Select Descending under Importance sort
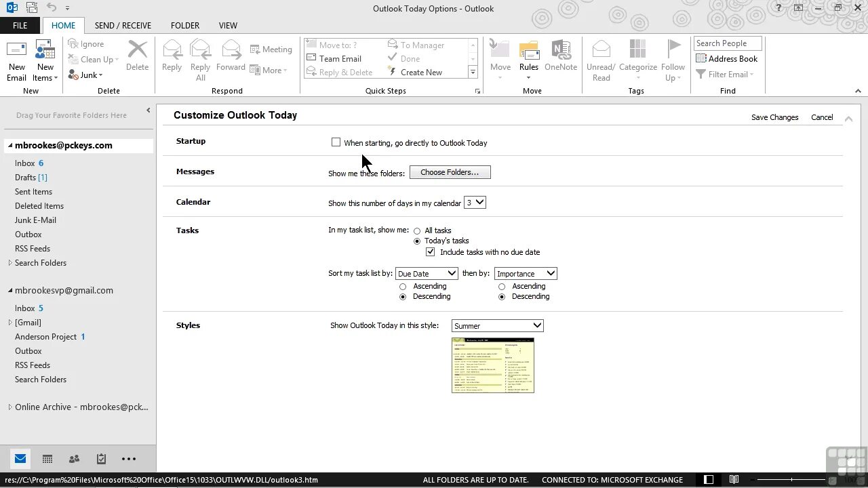This screenshot has height=488, width=868. tap(502, 297)
